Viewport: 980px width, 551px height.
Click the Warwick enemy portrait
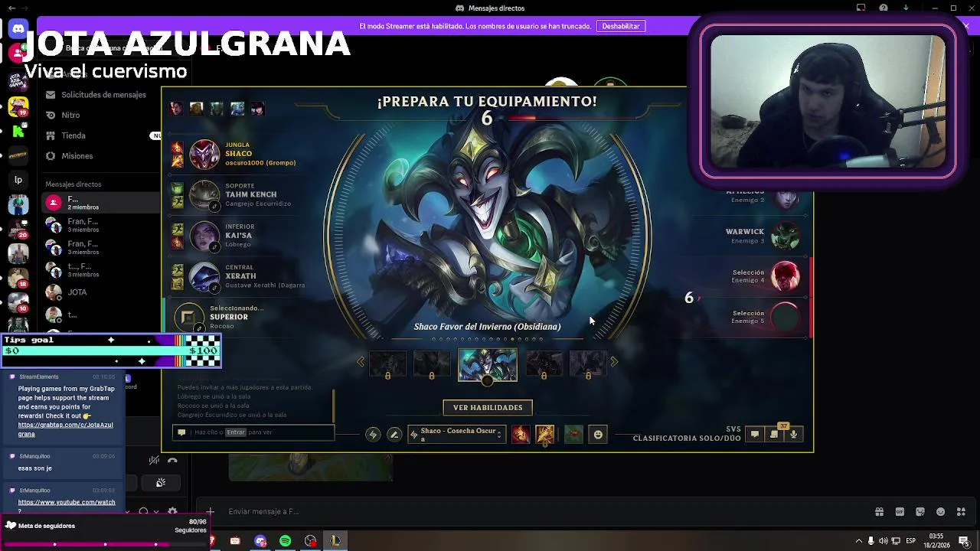click(x=785, y=236)
